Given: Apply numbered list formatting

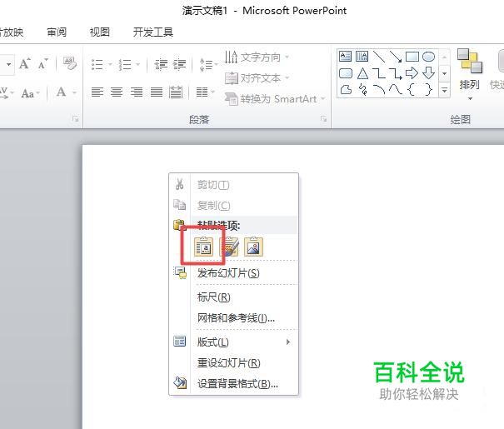Looking at the screenshot, I should (125, 65).
